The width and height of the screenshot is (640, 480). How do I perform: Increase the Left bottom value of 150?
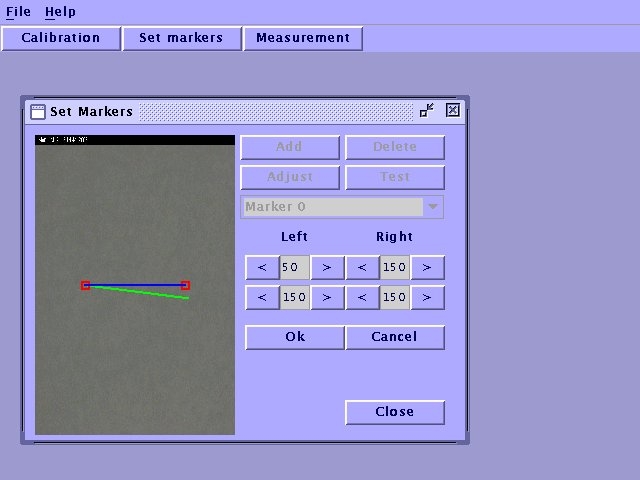pyautogui.click(x=327, y=298)
